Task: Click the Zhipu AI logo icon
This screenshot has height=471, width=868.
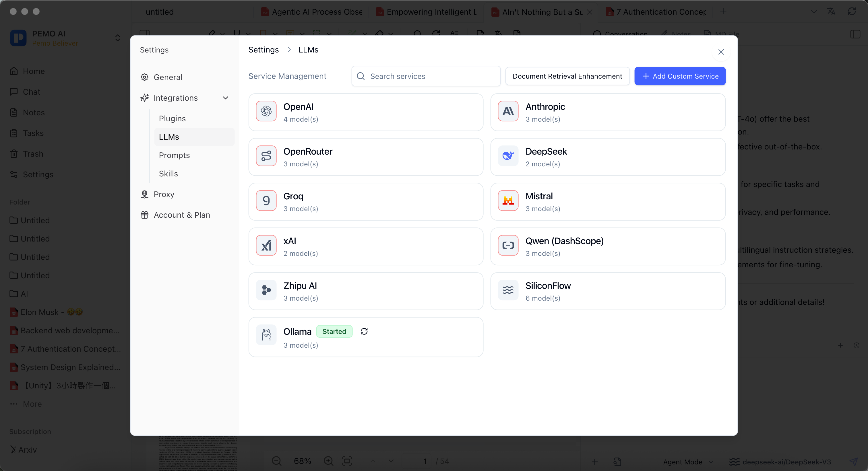Action: point(266,290)
